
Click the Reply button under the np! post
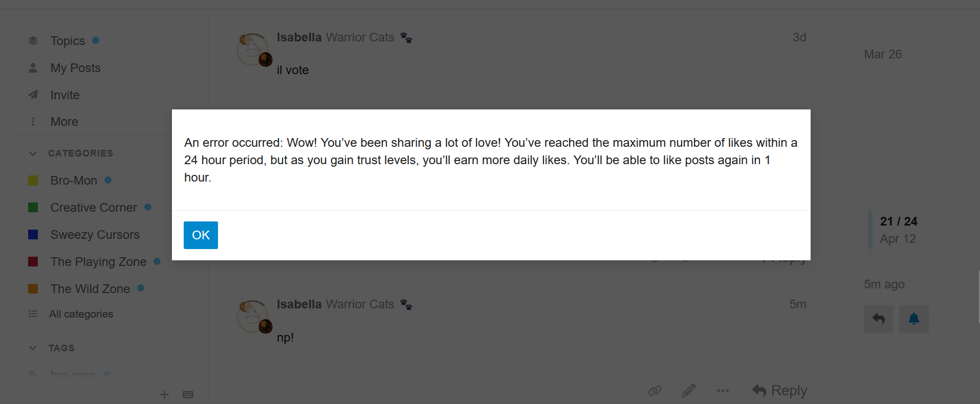(779, 391)
